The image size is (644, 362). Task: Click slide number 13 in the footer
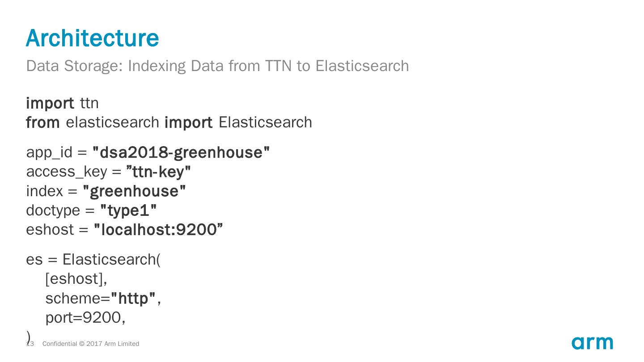tap(30, 344)
